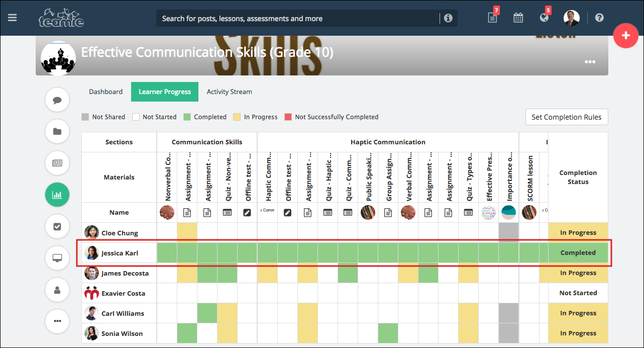644x348 pixels.
Task: Click Carl Williams' avatar photo
Action: click(91, 313)
